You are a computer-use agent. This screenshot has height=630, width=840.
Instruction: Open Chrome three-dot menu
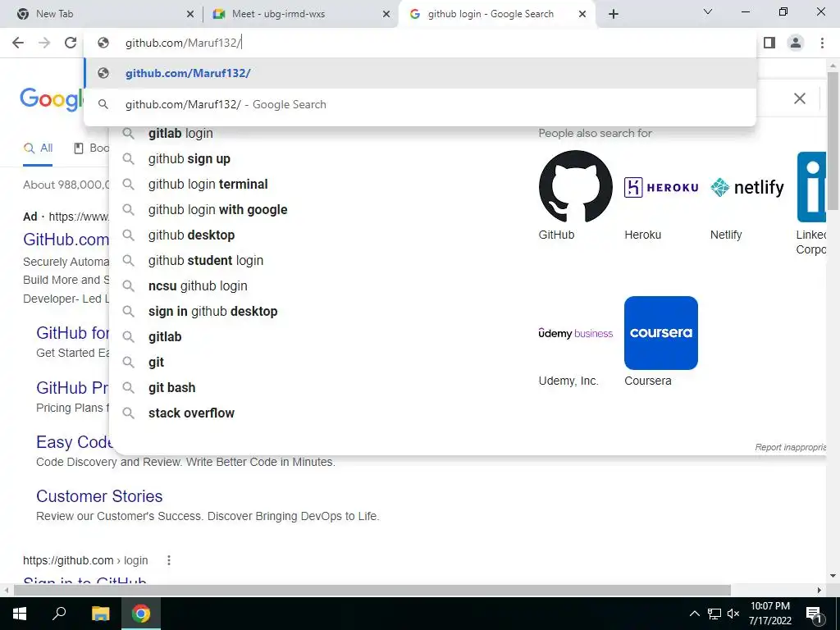[822, 43]
